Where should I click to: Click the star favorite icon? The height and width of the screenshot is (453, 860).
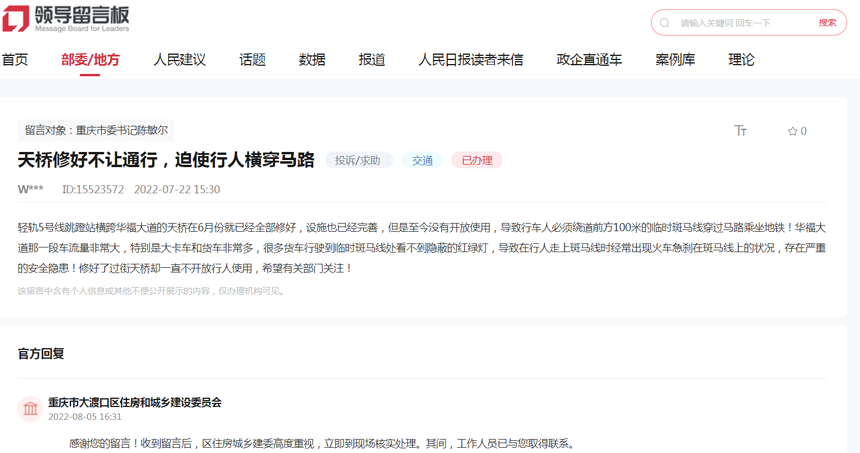pyautogui.click(x=792, y=131)
